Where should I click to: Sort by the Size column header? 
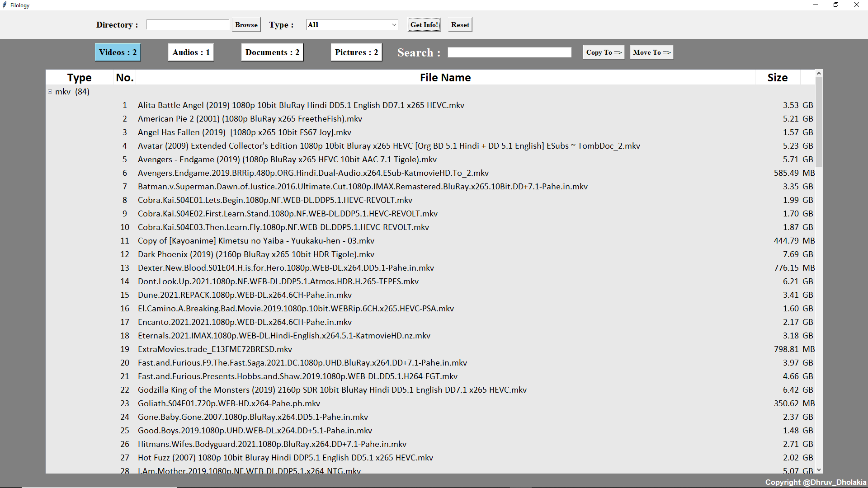777,78
